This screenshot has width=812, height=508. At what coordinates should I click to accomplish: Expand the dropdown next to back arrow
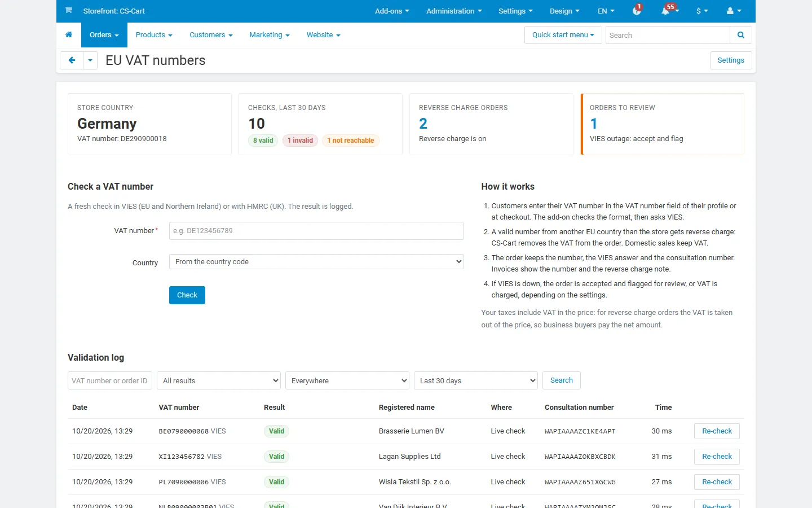pyautogui.click(x=90, y=60)
